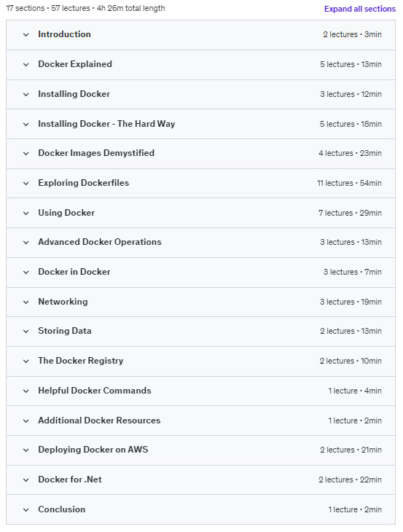Image resolution: width=403 pixels, height=532 pixels.
Task: Click chevron beside Docker Images Demystified
Action: [x=26, y=153]
